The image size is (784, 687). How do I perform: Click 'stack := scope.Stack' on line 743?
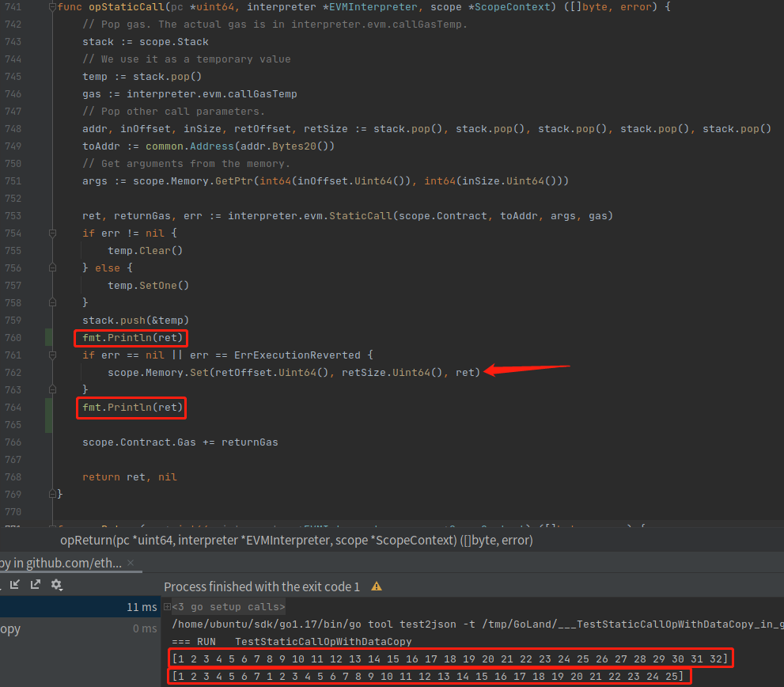point(146,42)
